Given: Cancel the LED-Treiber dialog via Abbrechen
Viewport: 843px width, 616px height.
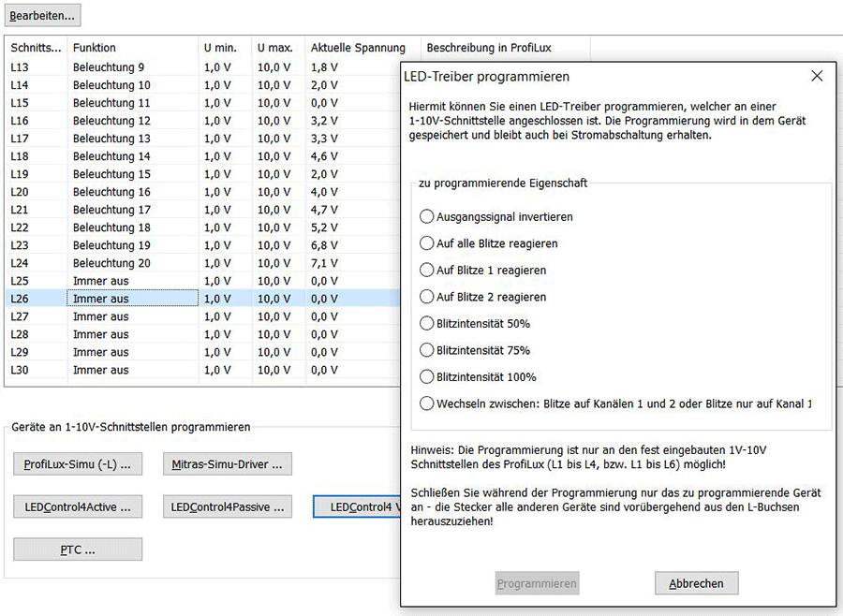Looking at the screenshot, I should click(696, 582).
